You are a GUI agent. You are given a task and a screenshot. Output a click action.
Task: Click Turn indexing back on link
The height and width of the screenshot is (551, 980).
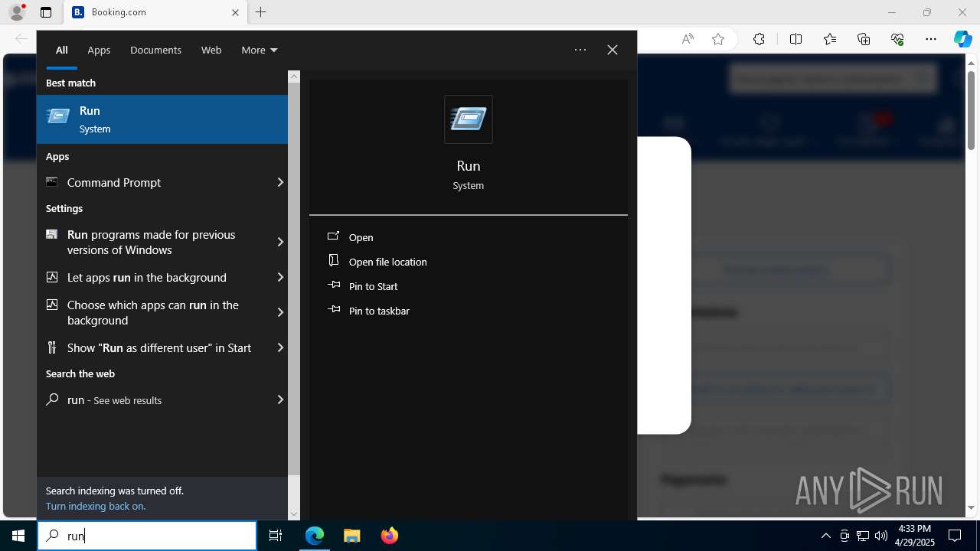click(96, 506)
